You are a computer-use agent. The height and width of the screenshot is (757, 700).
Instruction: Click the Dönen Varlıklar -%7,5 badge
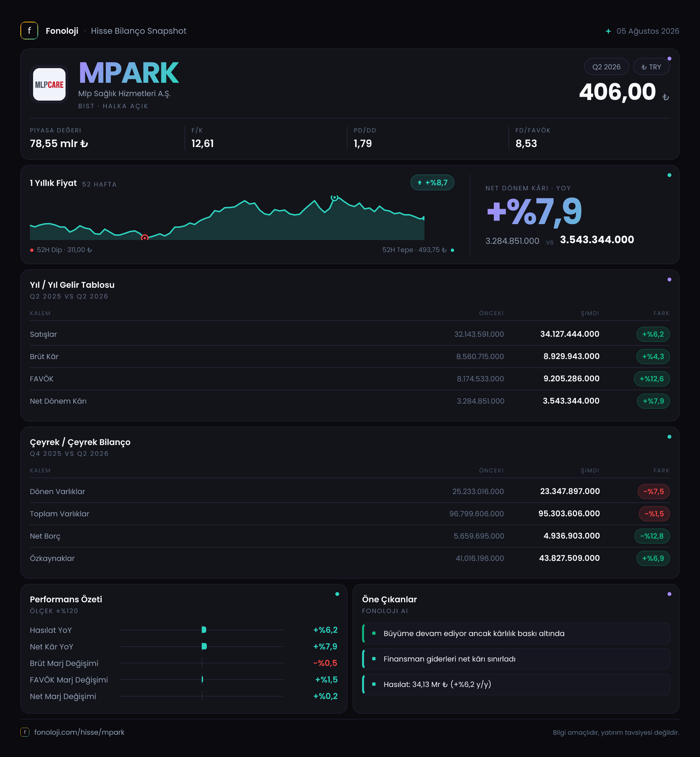654,492
